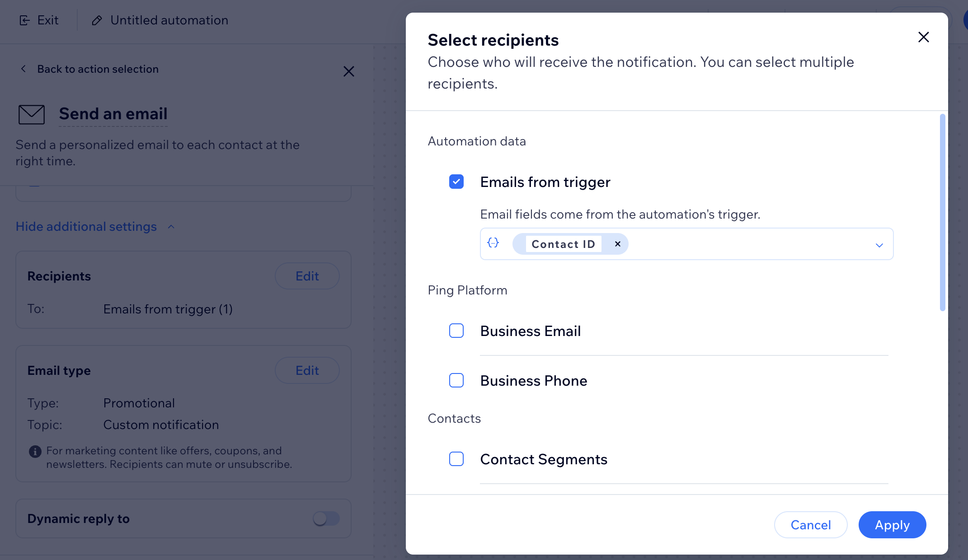Open the email field dropdown chevron
The height and width of the screenshot is (560, 968).
click(879, 245)
